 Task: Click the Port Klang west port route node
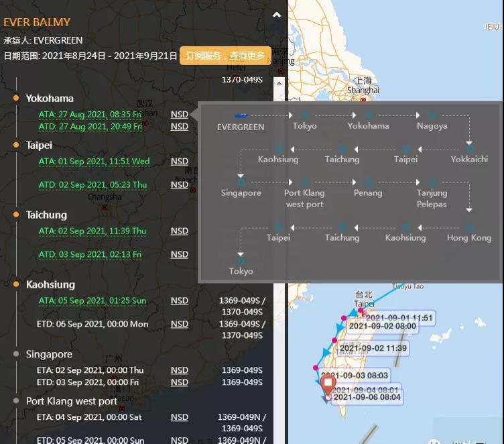tap(305, 182)
